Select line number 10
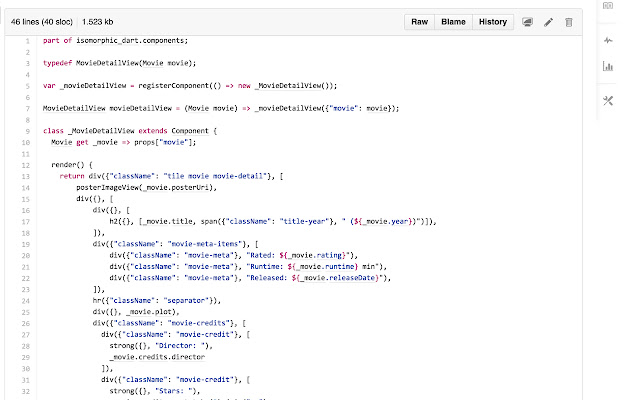This screenshot has height=400, width=640. 26,142
